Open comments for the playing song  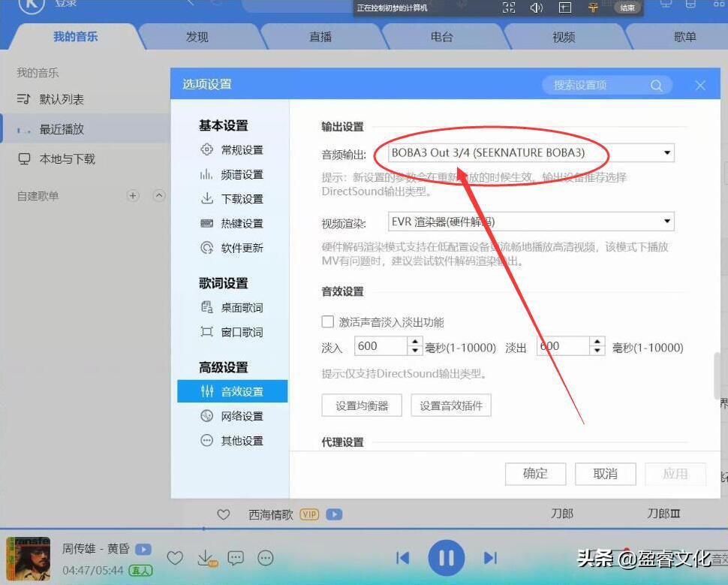click(236, 557)
